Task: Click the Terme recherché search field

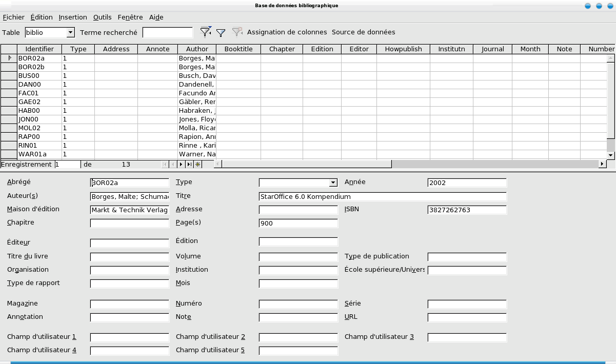Action: (167, 33)
